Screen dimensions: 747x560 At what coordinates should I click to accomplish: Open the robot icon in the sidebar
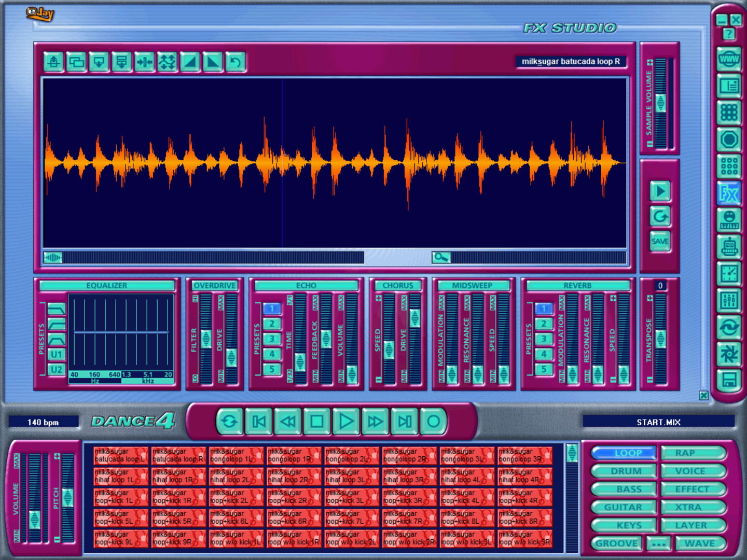tap(729, 247)
